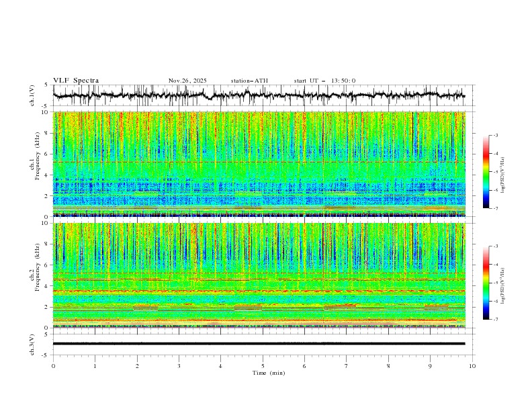Screen dimensions: 532x411
Task: Click the "Time (min)" axis label
Action: 269,373
